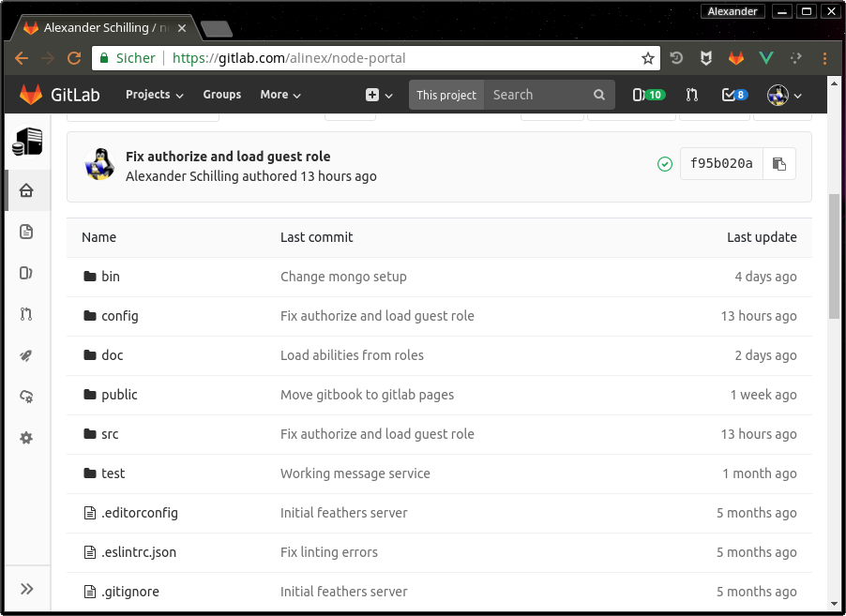Screen dimensions: 846x616
Task: Collapse the sidebar with the chevron button
Action: pos(26,588)
